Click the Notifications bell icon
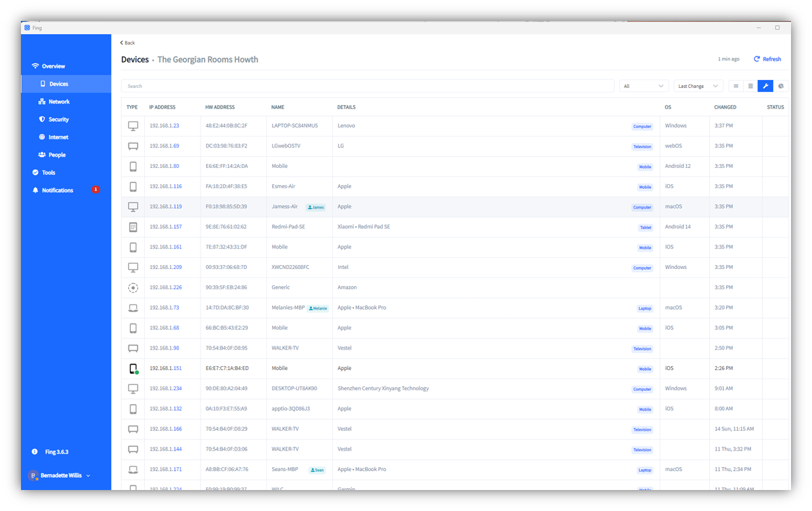The height and width of the screenshot is (511, 812). pos(35,190)
